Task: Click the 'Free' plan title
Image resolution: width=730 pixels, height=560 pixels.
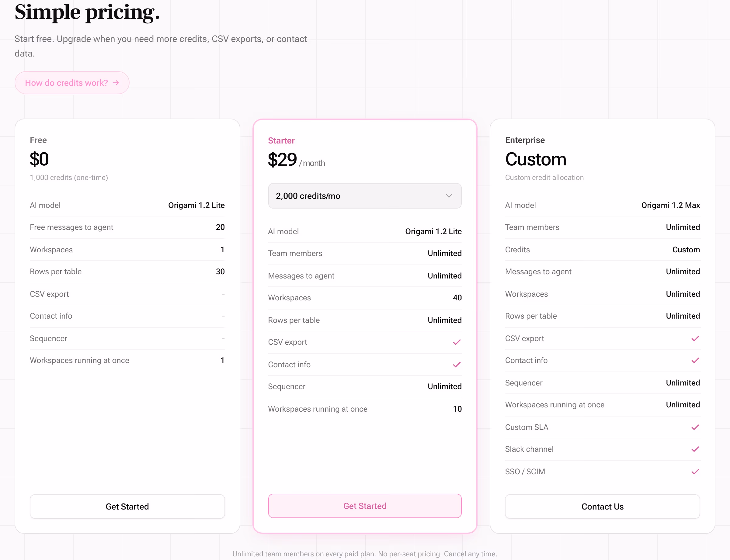Action: point(38,140)
